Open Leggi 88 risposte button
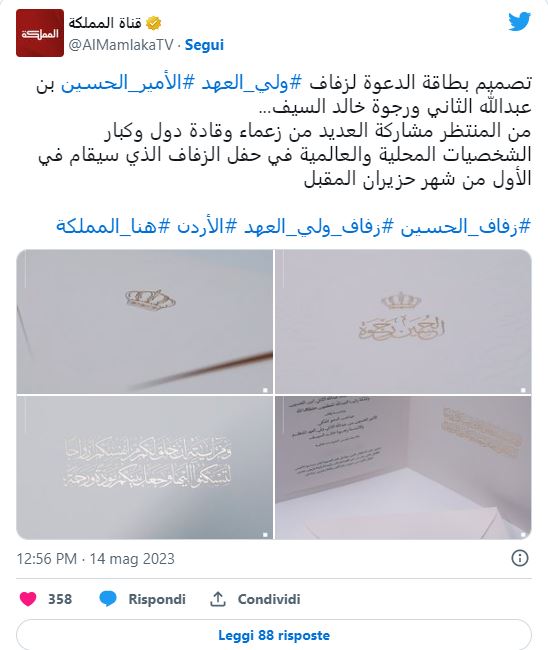 click(x=274, y=635)
